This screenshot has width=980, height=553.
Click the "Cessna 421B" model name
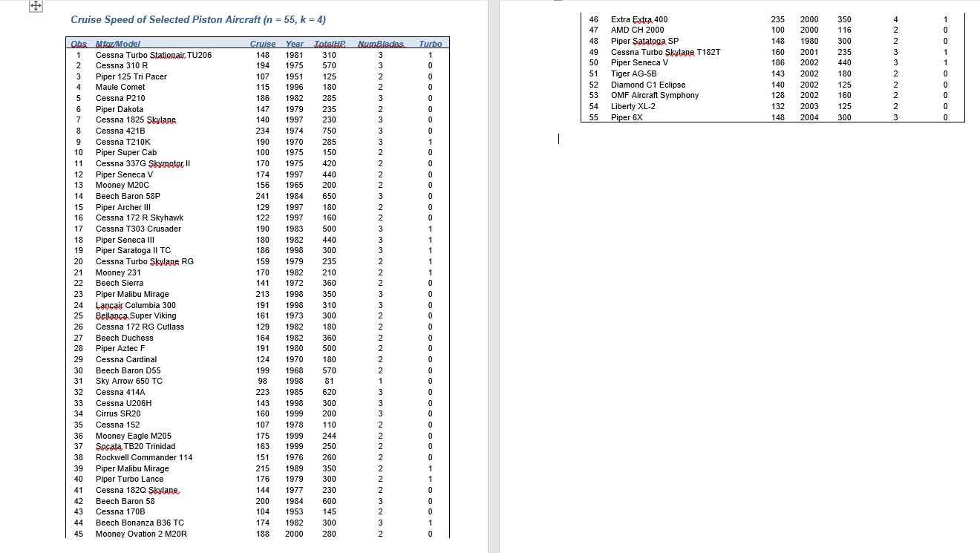click(x=120, y=131)
